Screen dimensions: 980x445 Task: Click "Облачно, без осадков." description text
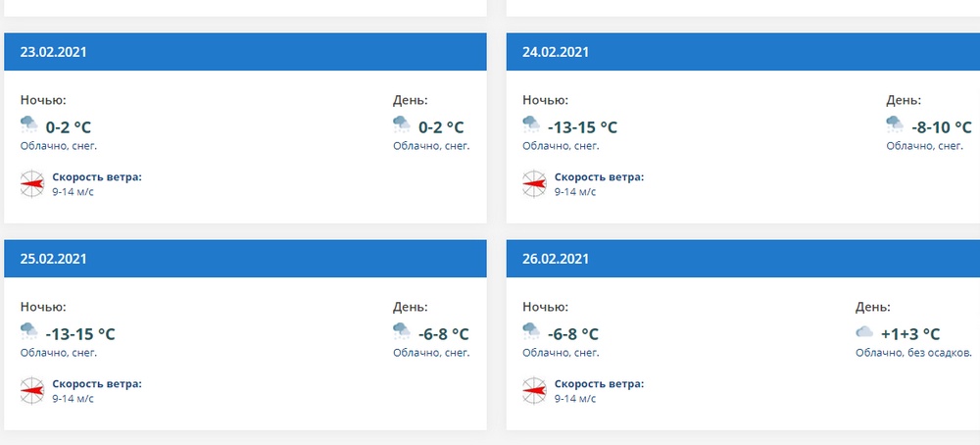tap(913, 353)
